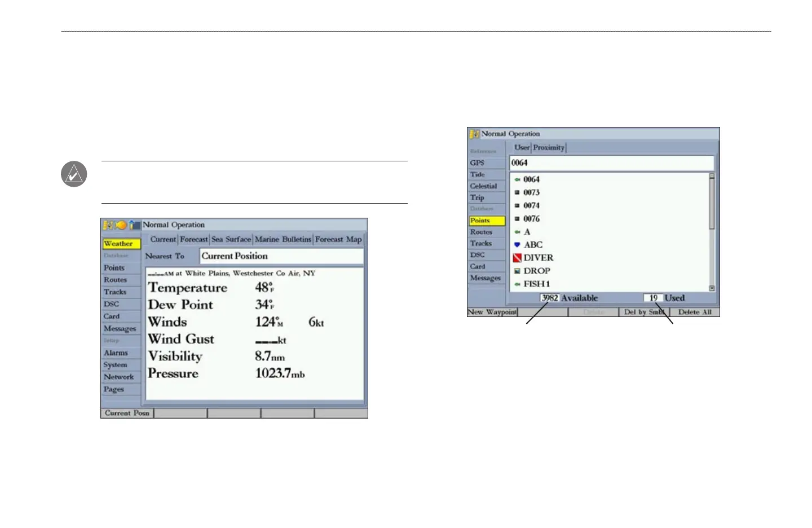812x528 pixels.
Task: Click the waypoint list scrollbar thumb
Action: (x=712, y=204)
